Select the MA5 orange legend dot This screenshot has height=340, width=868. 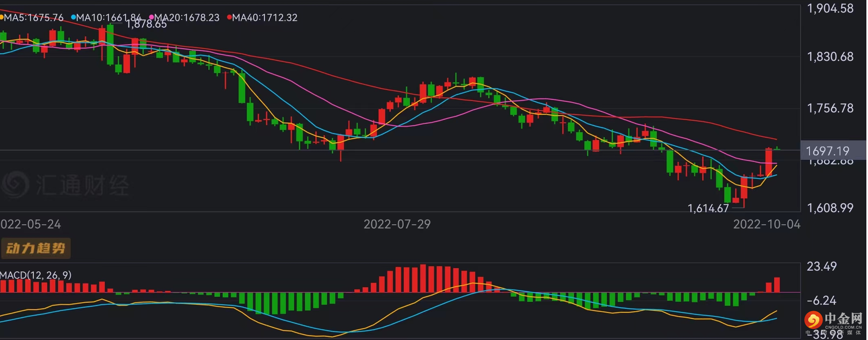tap(2, 17)
